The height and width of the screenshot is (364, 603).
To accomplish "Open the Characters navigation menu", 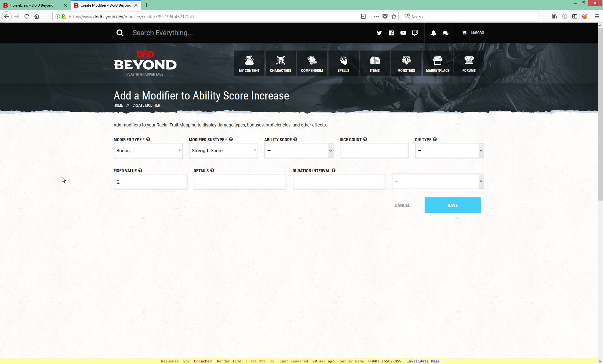I will pyautogui.click(x=280, y=63).
